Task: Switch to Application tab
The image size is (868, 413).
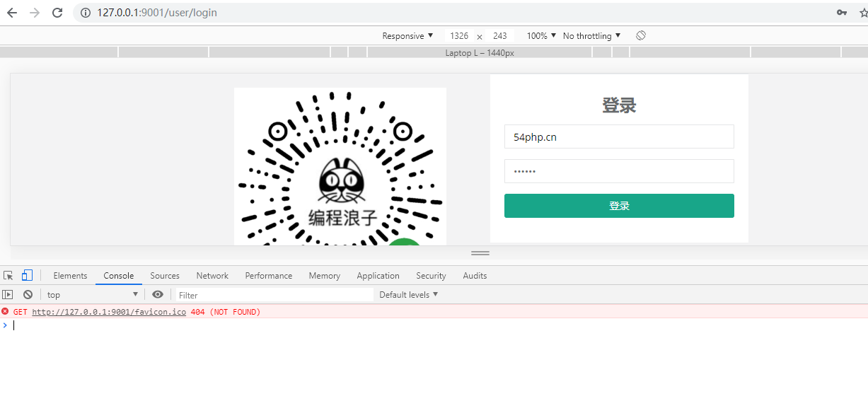Action: 378,276
